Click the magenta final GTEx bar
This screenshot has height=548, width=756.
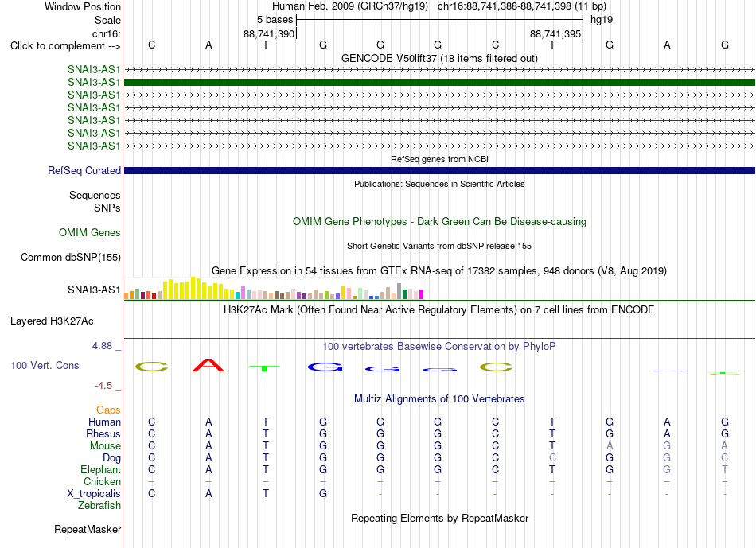422,294
